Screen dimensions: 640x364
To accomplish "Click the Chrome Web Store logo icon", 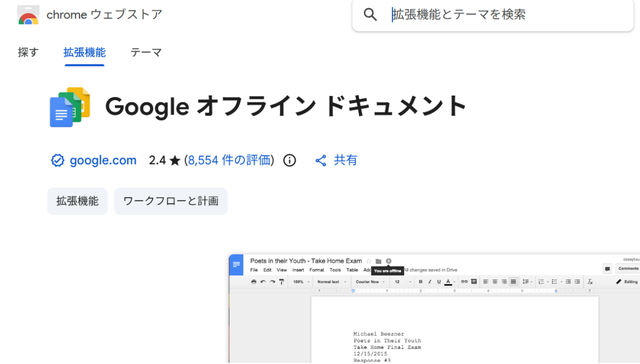I will pyautogui.click(x=28, y=15).
